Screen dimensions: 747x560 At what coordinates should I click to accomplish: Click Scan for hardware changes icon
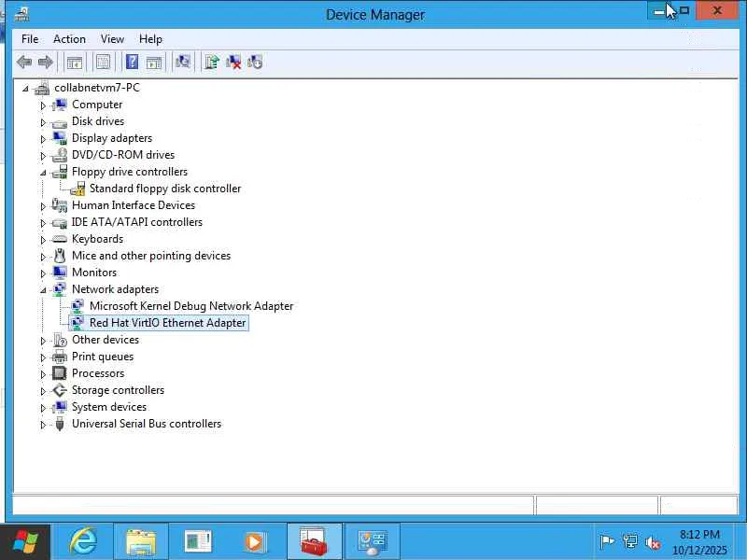click(182, 62)
